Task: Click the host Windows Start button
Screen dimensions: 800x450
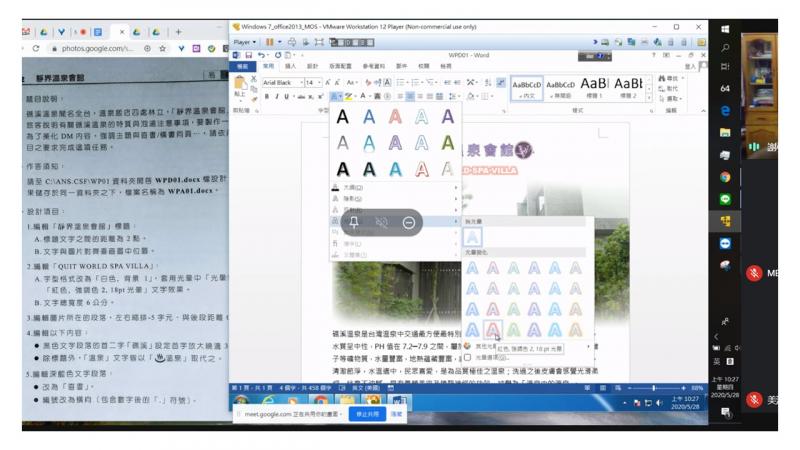Action: coord(725,29)
